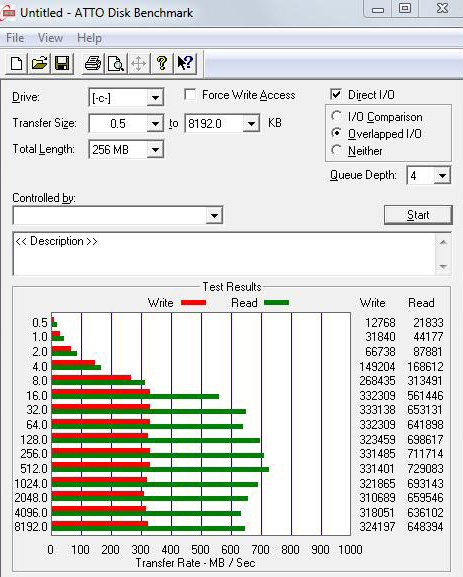Open the File menu
The width and height of the screenshot is (463, 577).
pyautogui.click(x=15, y=38)
